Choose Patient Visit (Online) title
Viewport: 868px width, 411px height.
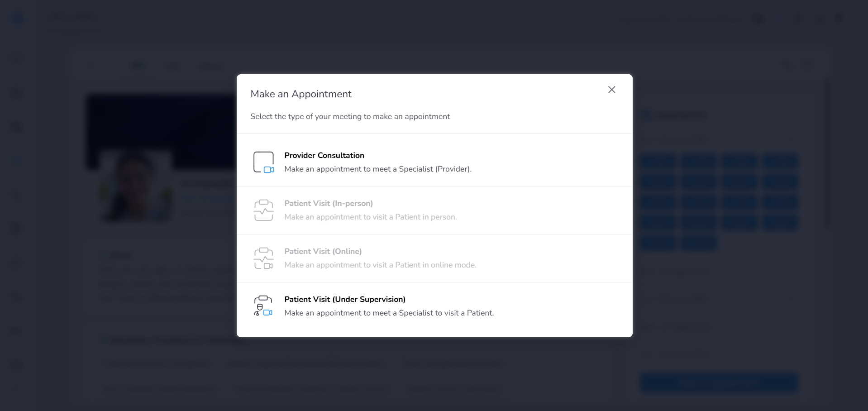pos(323,251)
